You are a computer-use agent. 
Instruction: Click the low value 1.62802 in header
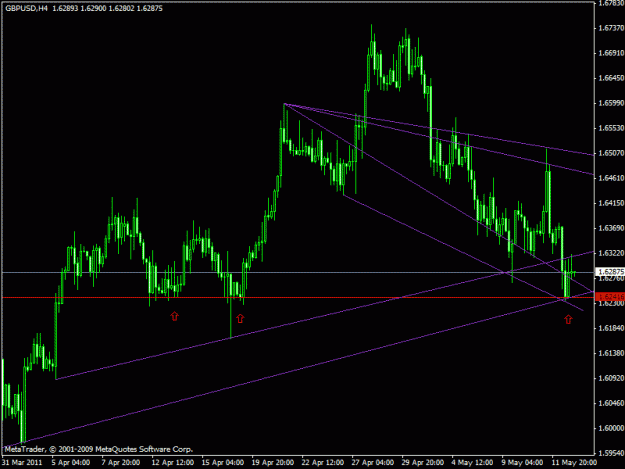tap(121, 8)
